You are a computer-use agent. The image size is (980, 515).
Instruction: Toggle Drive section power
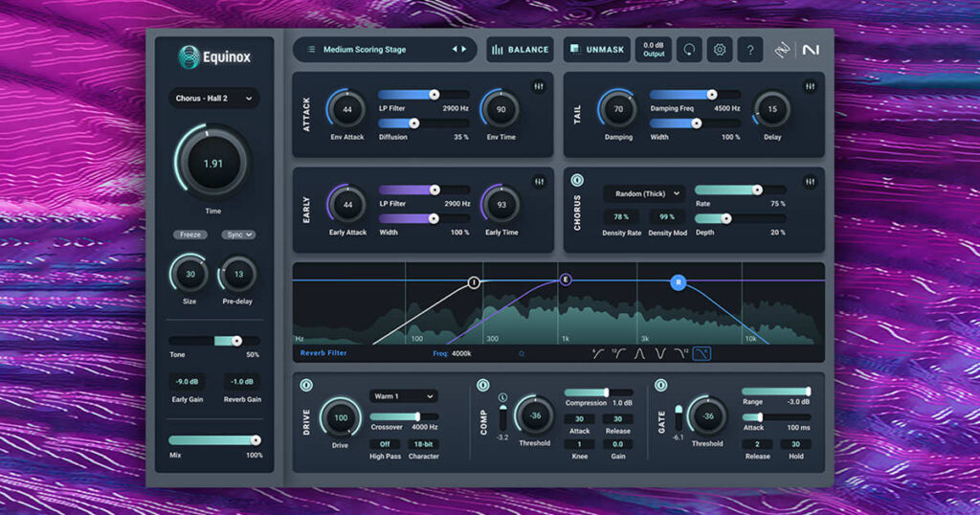tap(306, 385)
